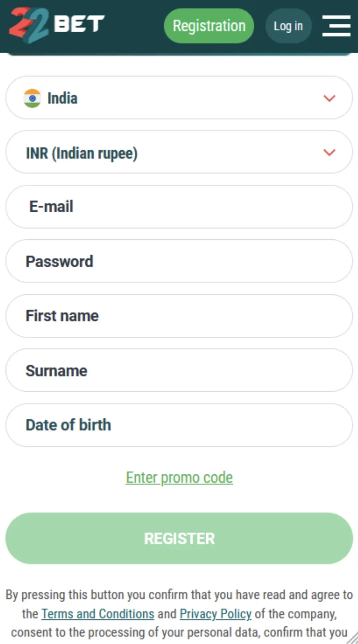358x644 pixels.
Task: View the Privacy Policy
Action: (x=215, y=614)
